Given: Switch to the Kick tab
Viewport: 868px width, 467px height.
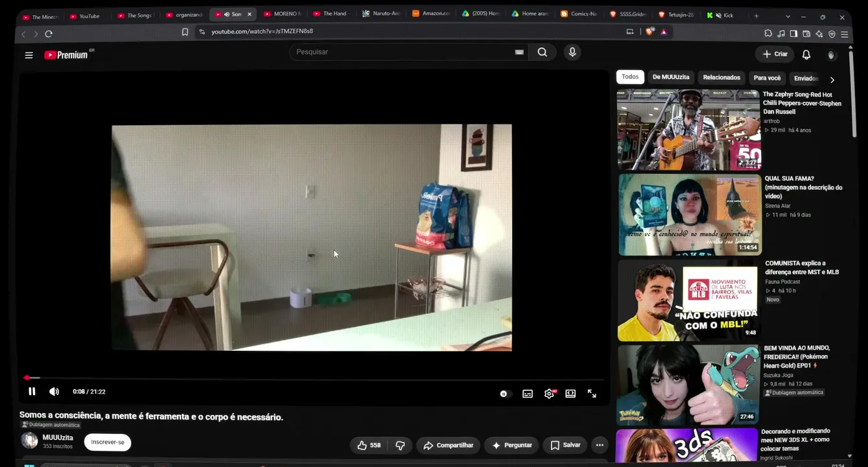Looking at the screenshot, I should [723, 15].
